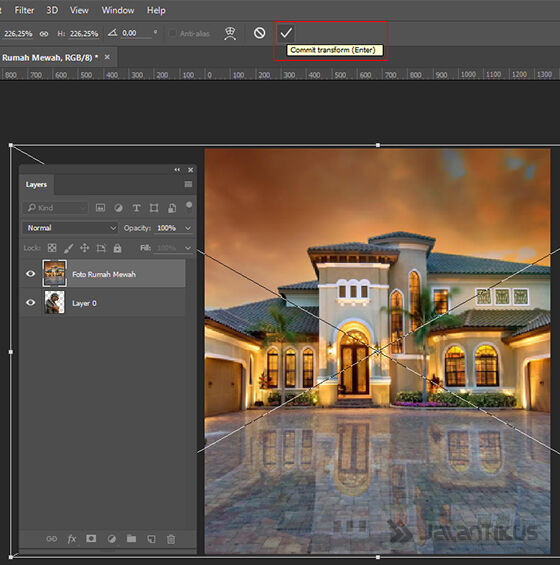Open the Filter menu
Image resolution: width=560 pixels, height=565 pixels.
click(24, 10)
